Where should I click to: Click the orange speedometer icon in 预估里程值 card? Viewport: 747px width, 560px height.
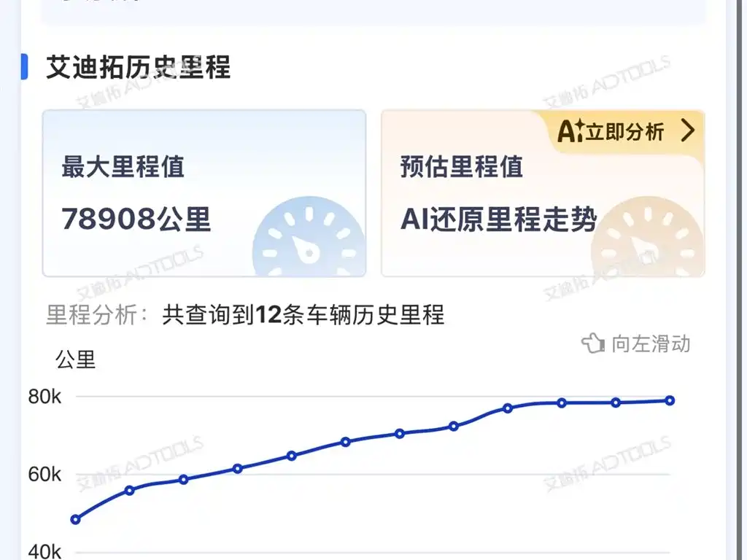pos(647,237)
